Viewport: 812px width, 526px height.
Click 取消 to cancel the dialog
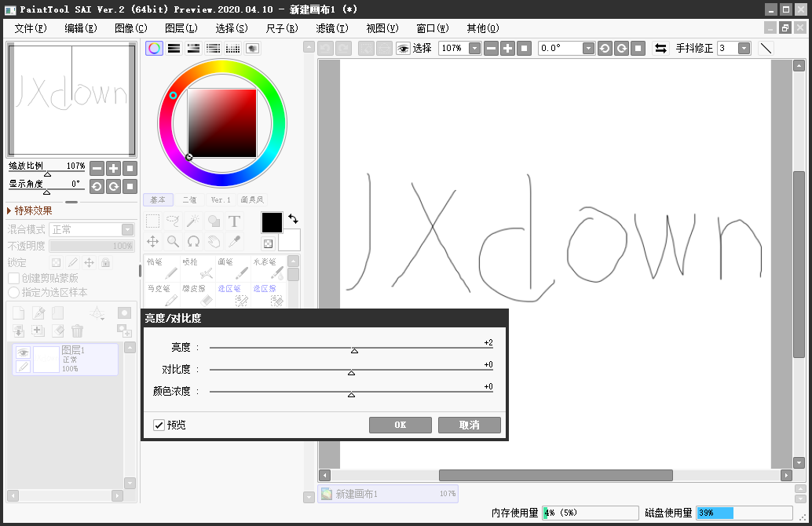pos(469,425)
